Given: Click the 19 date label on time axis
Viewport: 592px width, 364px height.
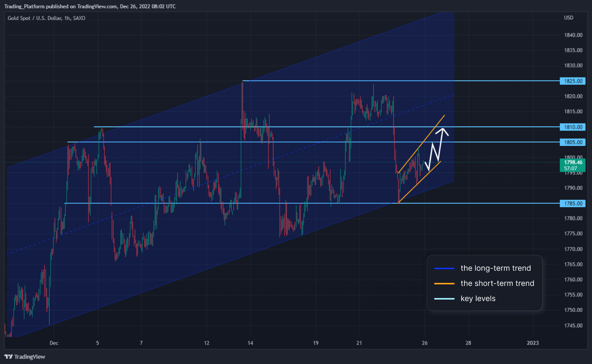Looking at the screenshot, I should point(316,343).
